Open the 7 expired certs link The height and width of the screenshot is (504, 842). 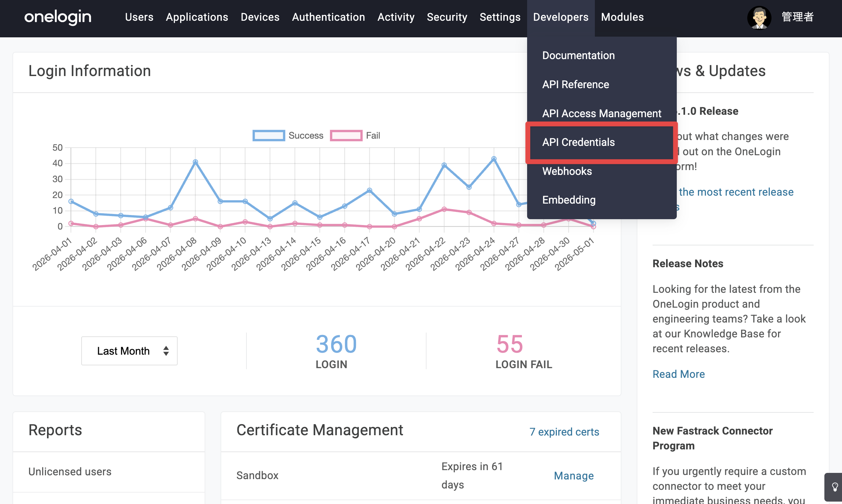[x=564, y=432]
